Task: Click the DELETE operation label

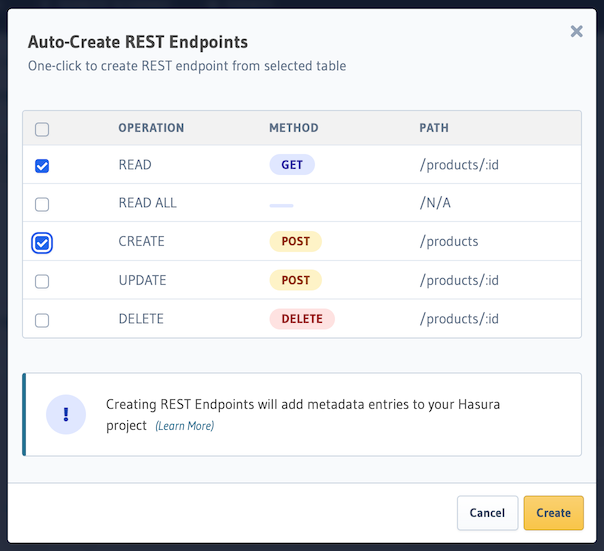Action: 141,319
